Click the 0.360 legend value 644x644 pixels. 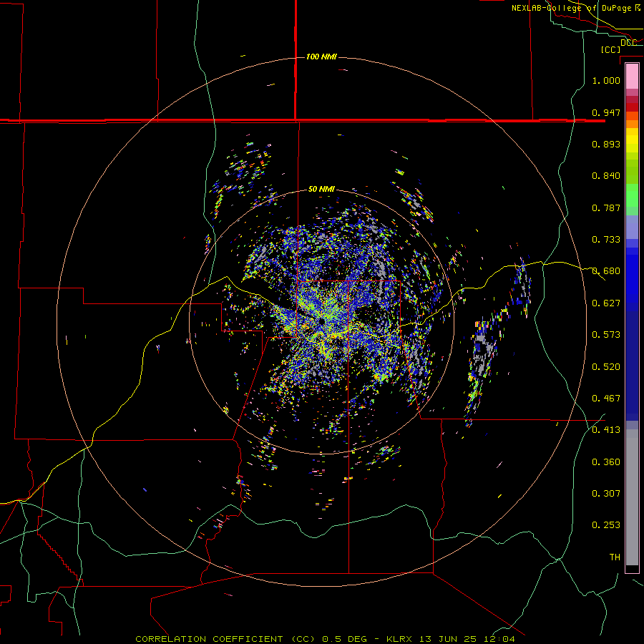606,462
